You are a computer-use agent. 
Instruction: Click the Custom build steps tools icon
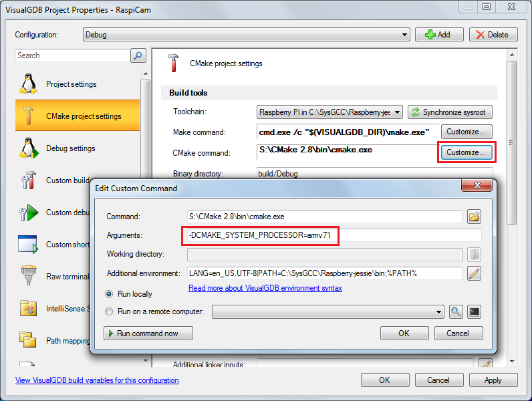coord(29,180)
